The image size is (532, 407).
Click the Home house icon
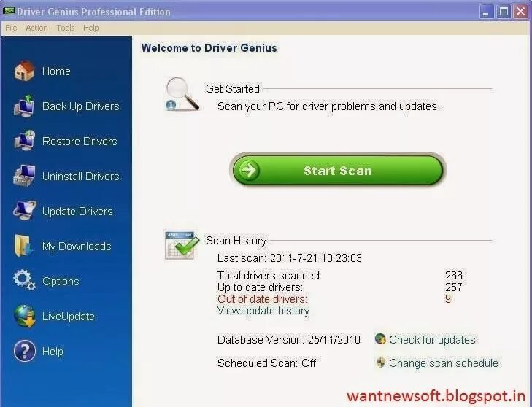pos(24,71)
